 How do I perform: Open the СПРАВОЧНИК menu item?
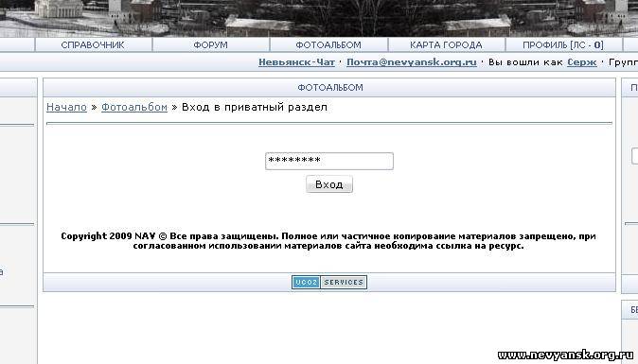click(93, 44)
